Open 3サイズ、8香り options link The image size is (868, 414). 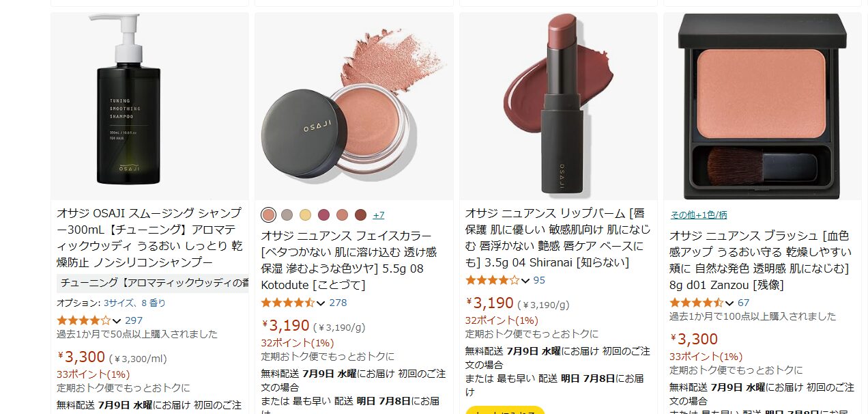(x=134, y=303)
